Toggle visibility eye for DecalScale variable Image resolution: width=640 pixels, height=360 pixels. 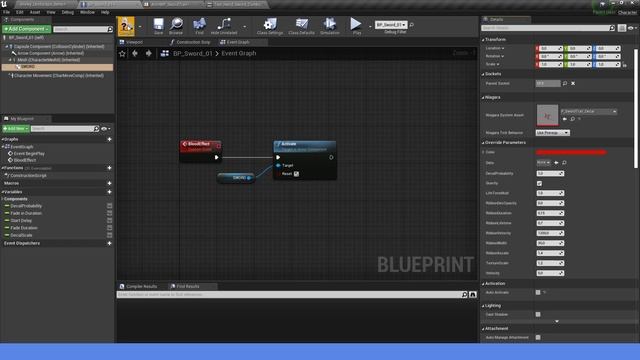pos(109,236)
